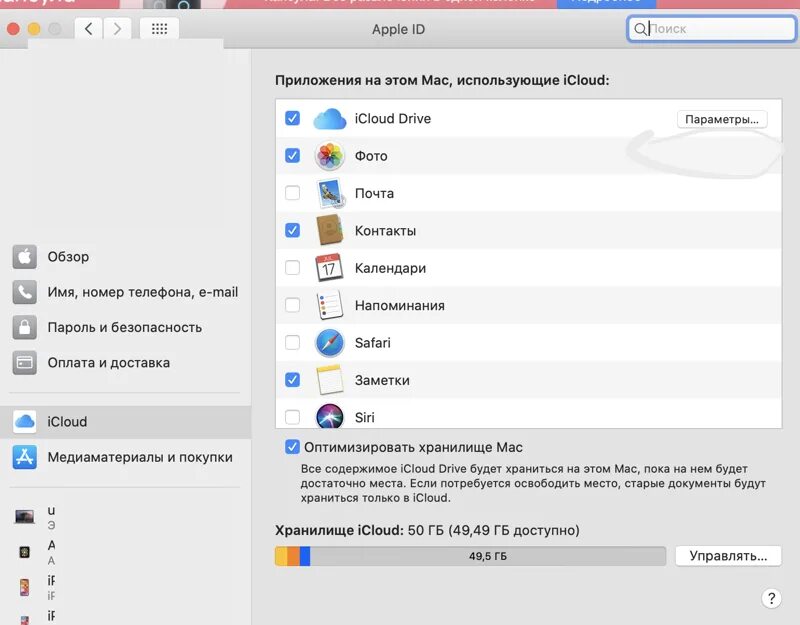Select the Apple Watch device icon

[x=24, y=552]
